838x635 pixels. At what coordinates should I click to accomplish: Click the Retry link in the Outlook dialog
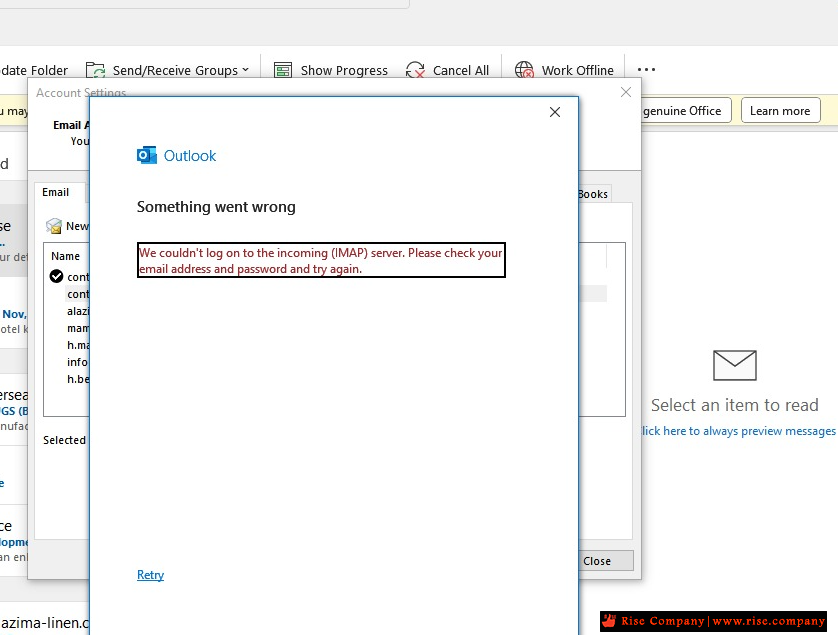click(x=150, y=575)
